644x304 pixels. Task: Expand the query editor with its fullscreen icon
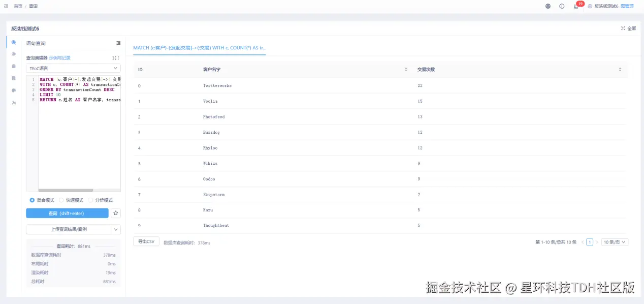click(114, 58)
